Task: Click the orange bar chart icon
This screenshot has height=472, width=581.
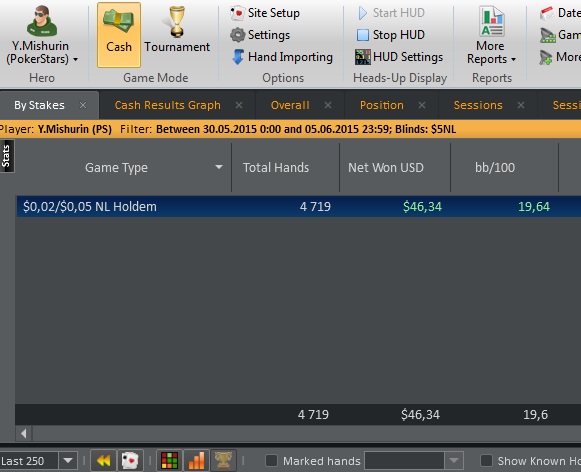Action: click(x=196, y=461)
